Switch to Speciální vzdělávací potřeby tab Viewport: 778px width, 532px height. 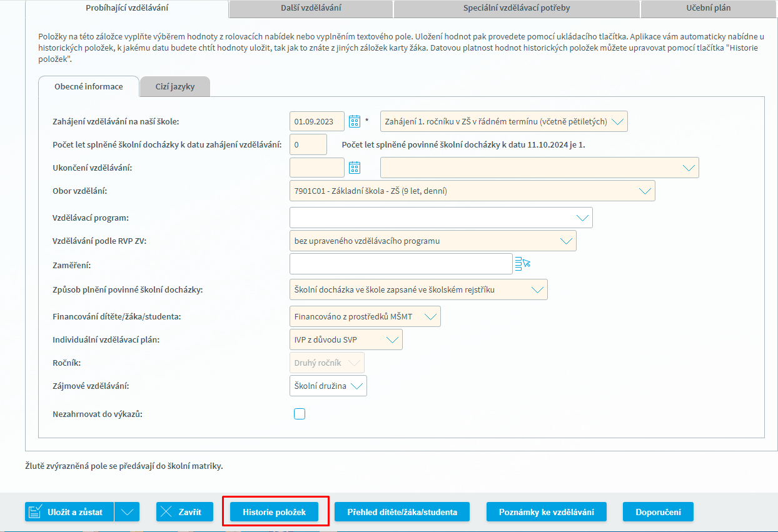517,8
